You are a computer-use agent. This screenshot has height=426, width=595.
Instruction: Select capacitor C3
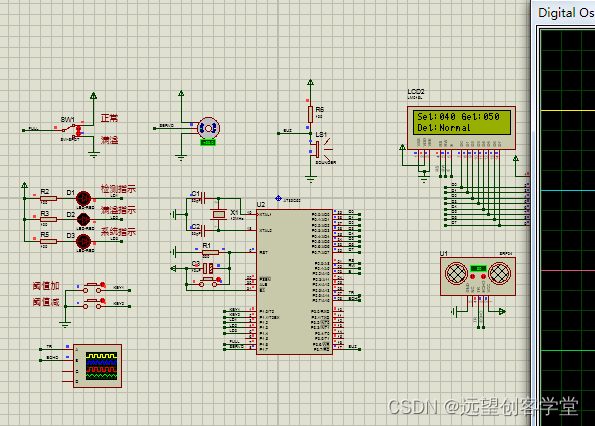click(208, 269)
